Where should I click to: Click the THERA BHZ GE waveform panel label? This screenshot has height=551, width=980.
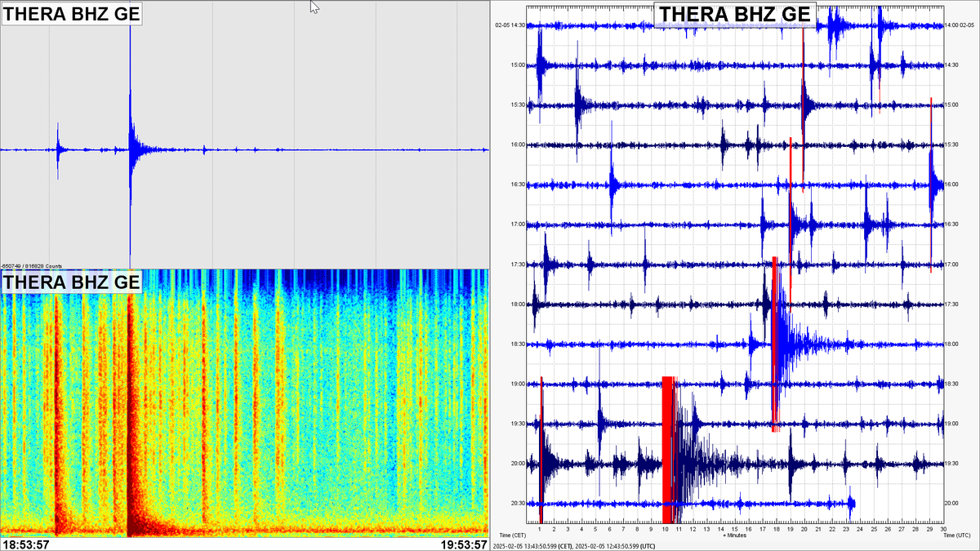(x=71, y=12)
